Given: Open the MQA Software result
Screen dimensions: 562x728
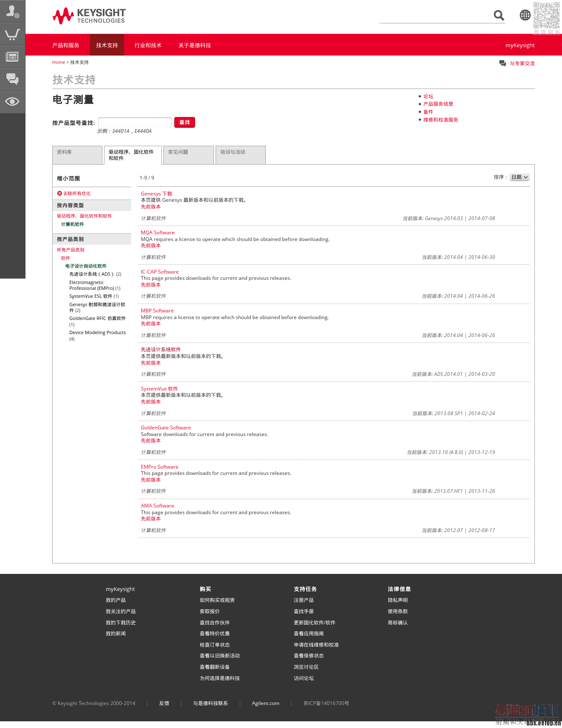Looking at the screenshot, I should (158, 233).
